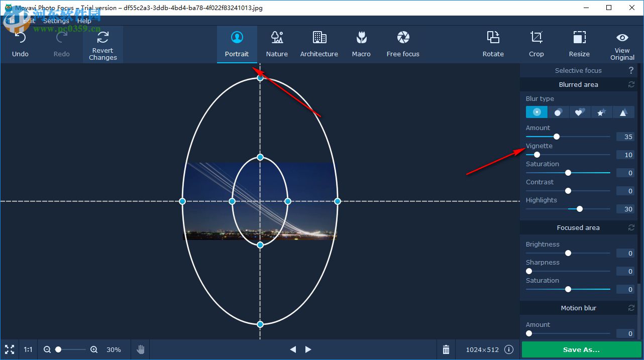This screenshot has width=644, height=360.
Task: Open the Resize tool
Action: (579, 44)
